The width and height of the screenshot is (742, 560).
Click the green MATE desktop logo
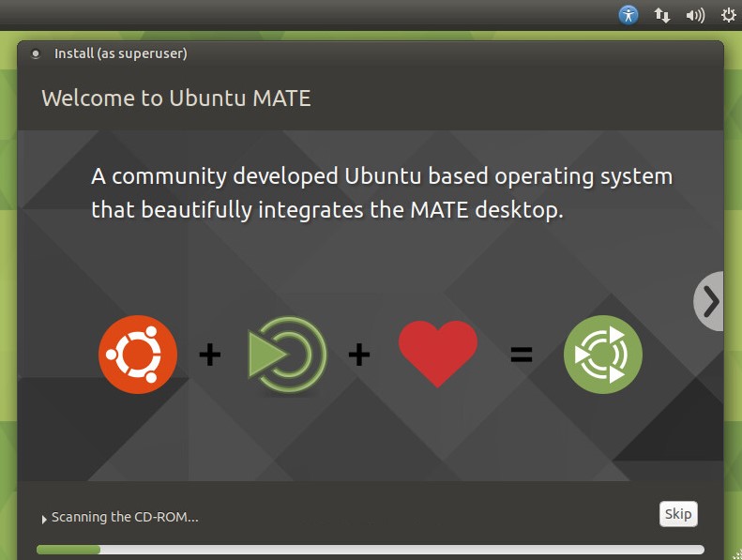[x=286, y=355]
